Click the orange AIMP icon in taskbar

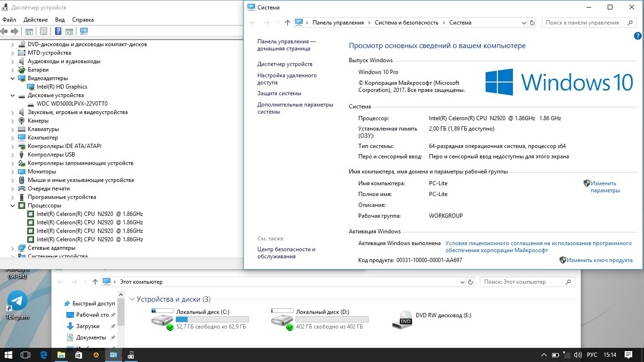tap(96, 355)
